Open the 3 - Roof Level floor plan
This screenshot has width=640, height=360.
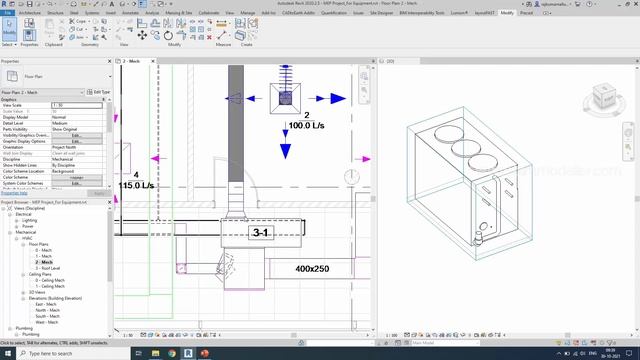[x=47, y=268]
